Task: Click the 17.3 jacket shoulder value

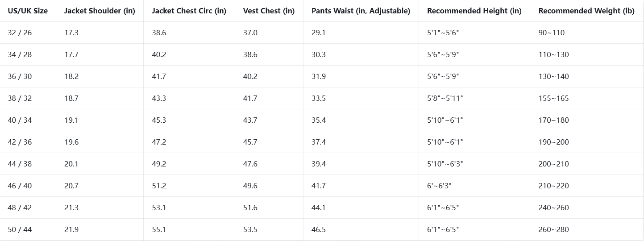Action: click(71, 33)
